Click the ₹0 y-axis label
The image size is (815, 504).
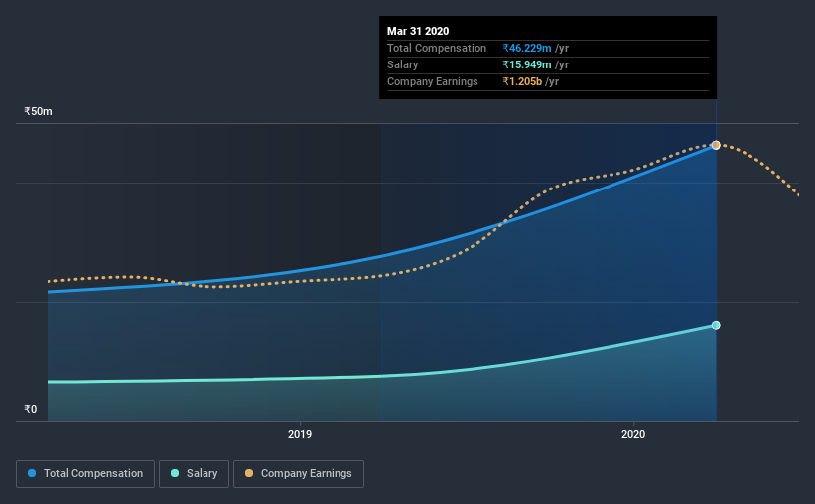tap(31, 409)
